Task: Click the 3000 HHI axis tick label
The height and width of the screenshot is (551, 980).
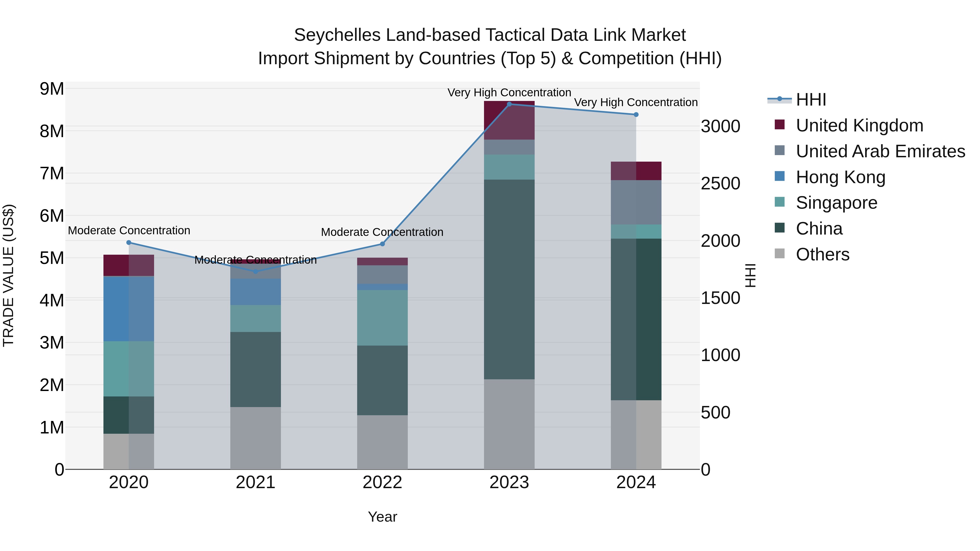Action: click(721, 126)
